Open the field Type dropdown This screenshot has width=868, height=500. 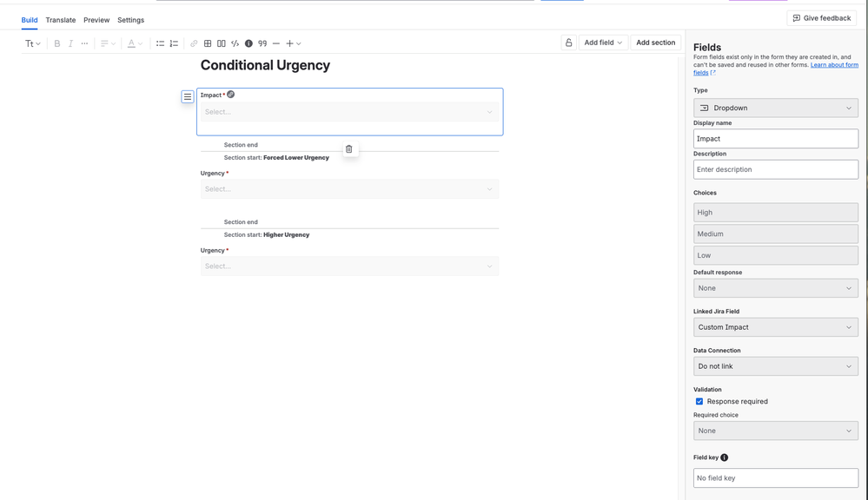pyautogui.click(x=776, y=108)
